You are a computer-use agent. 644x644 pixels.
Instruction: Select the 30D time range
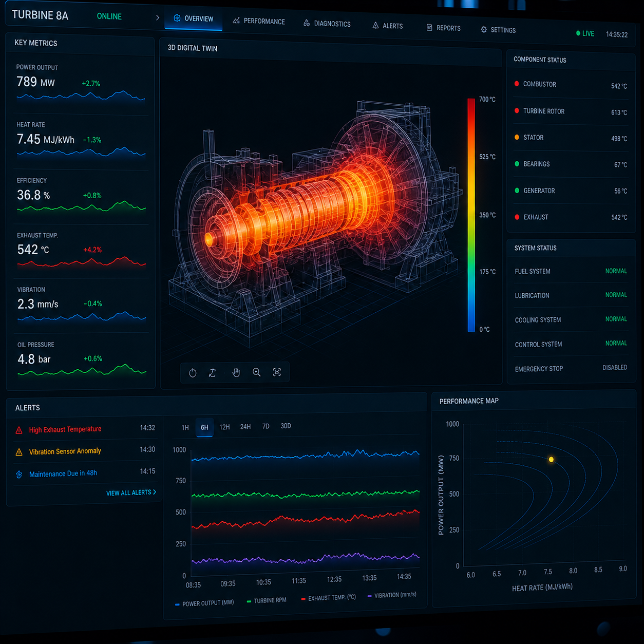click(x=286, y=426)
